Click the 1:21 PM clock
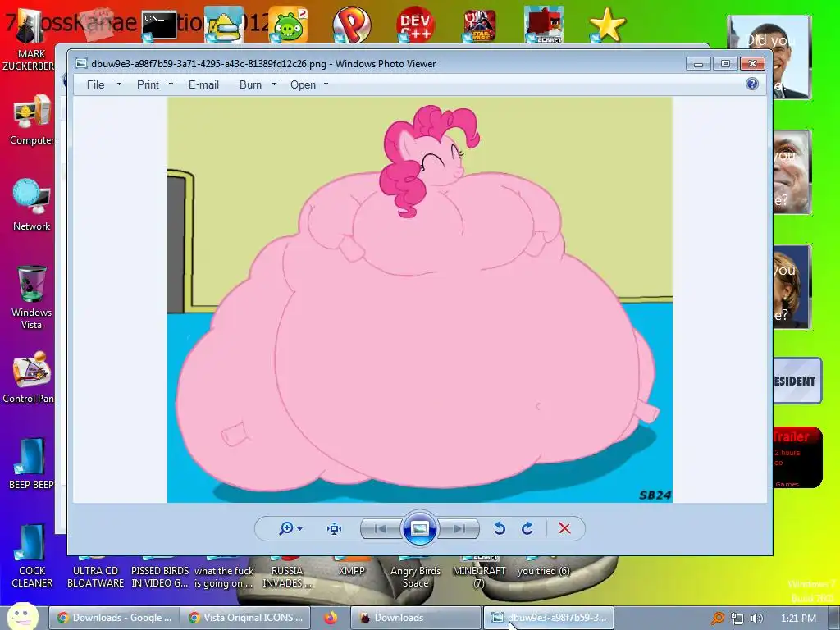Viewport: 840px width, 630px height. [799, 619]
